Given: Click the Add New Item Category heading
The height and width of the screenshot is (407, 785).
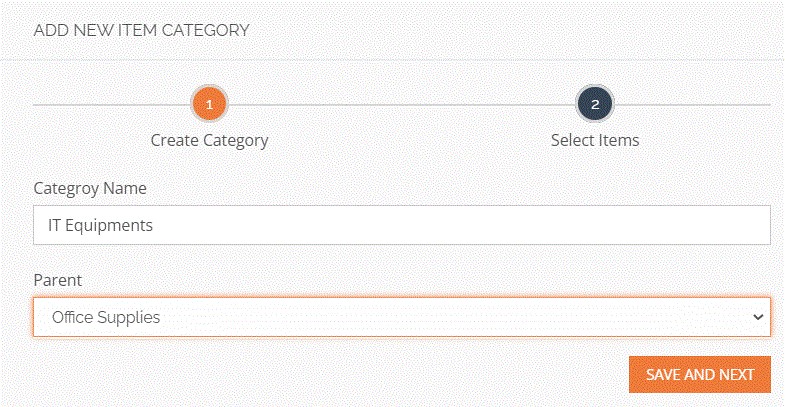Looking at the screenshot, I should (x=141, y=30).
